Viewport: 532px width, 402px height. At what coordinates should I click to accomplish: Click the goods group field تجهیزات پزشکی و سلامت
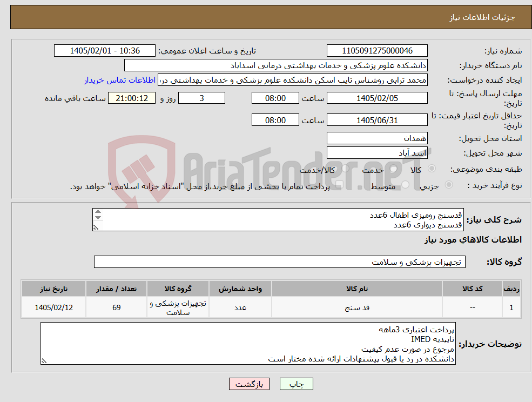[x=280, y=262]
